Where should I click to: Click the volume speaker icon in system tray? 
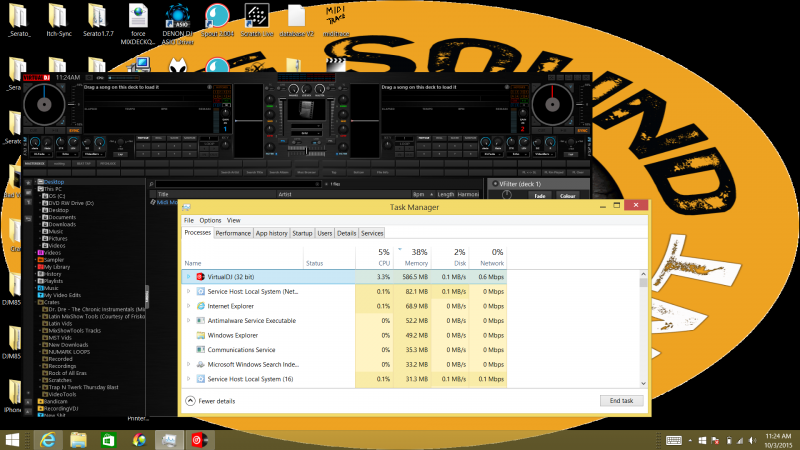(x=753, y=440)
